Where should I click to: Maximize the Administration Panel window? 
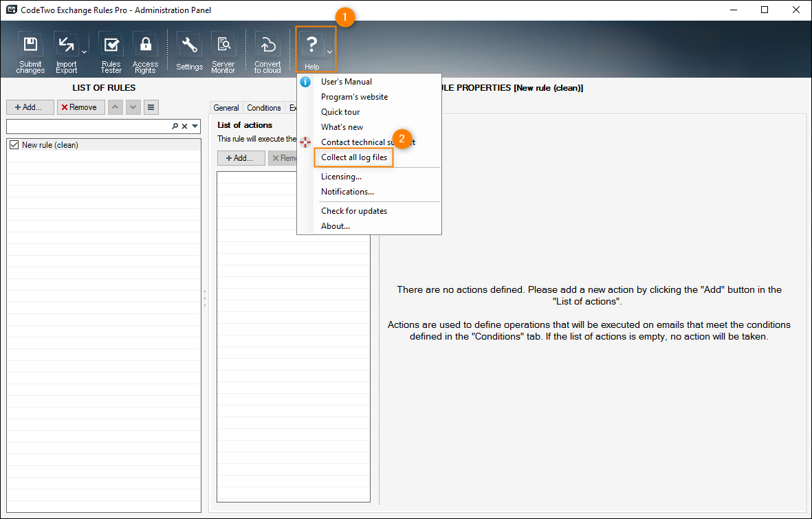(x=765, y=10)
